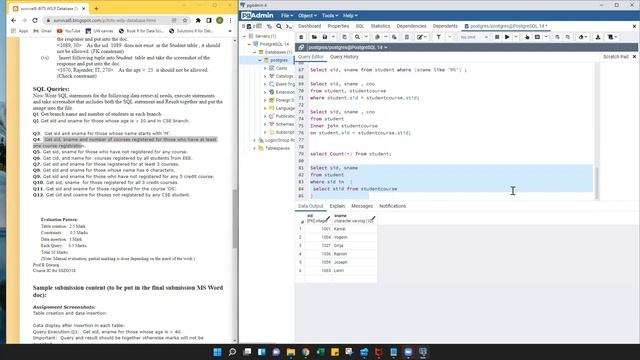Viewport: 640px width, 360px height.
Task: Open the Find options dropdown arrow
Action: point(366,37)
